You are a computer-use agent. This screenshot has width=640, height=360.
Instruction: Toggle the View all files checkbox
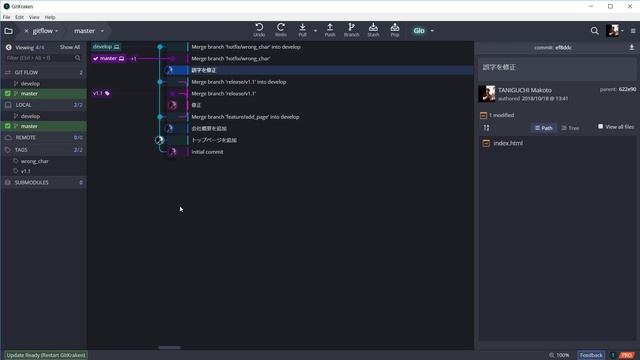600,127
